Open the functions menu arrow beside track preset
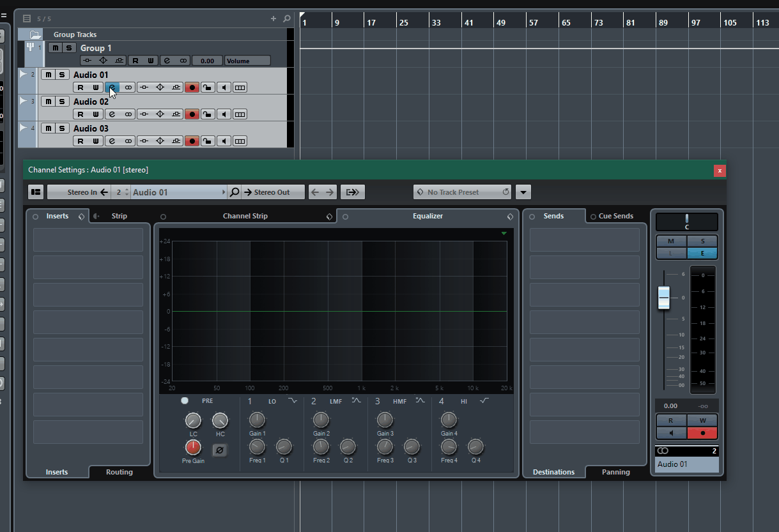 click(x=523, y=192)
